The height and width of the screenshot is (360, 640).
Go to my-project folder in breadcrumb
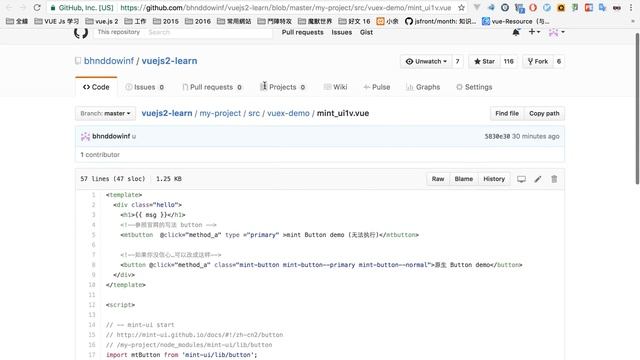[220, 113]
